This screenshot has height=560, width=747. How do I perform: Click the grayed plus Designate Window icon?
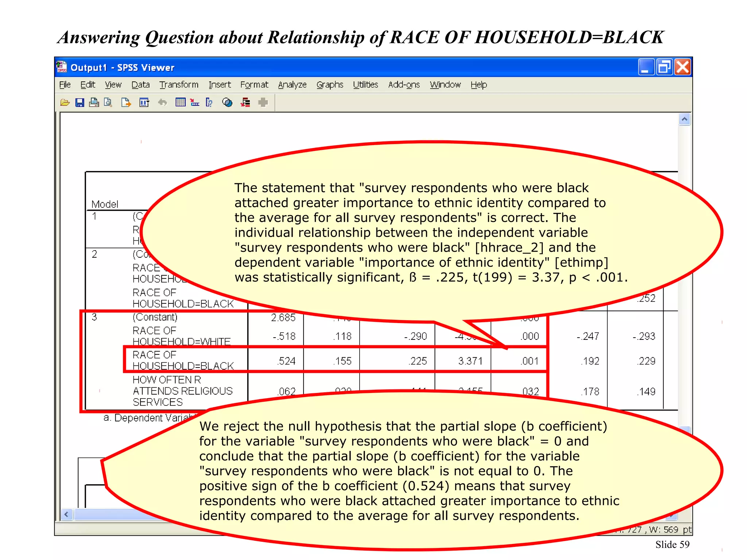click(263, 103)
